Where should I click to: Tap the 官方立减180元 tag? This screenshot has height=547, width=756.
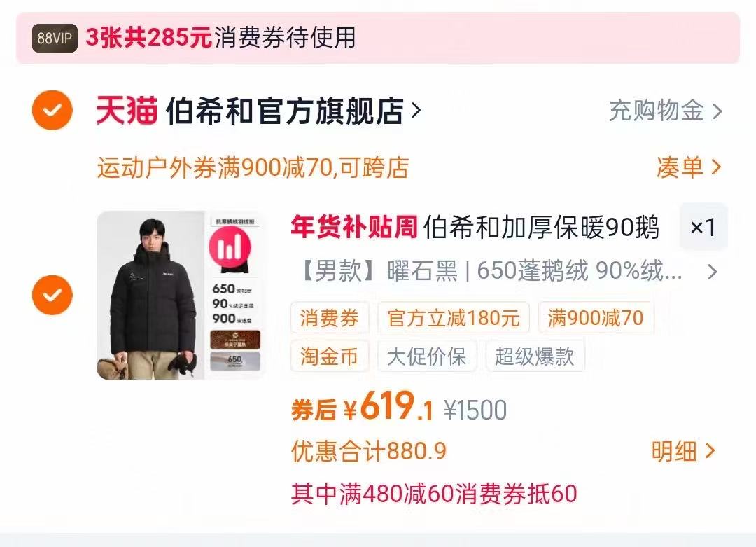pyautogui.click(x=454, y=318)
